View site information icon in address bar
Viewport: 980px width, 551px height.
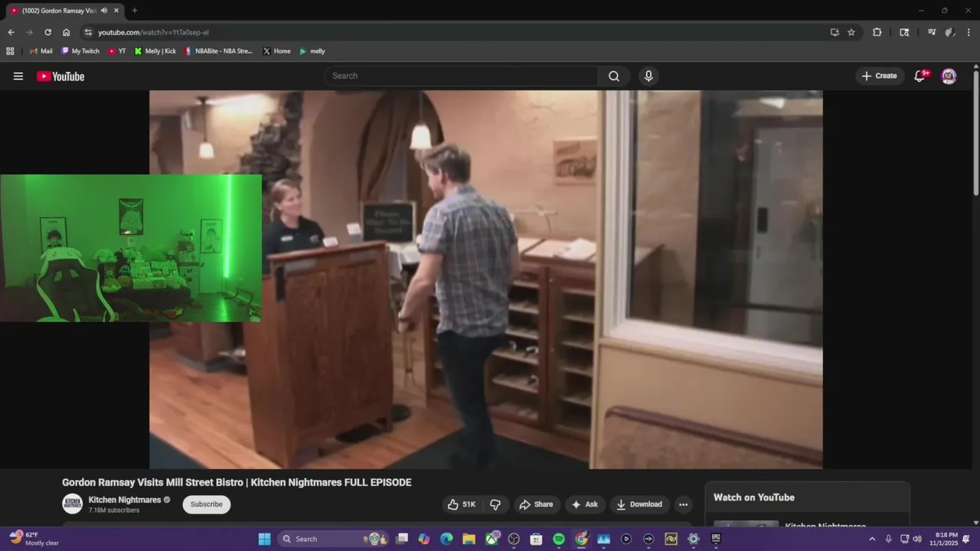[88, 32]
